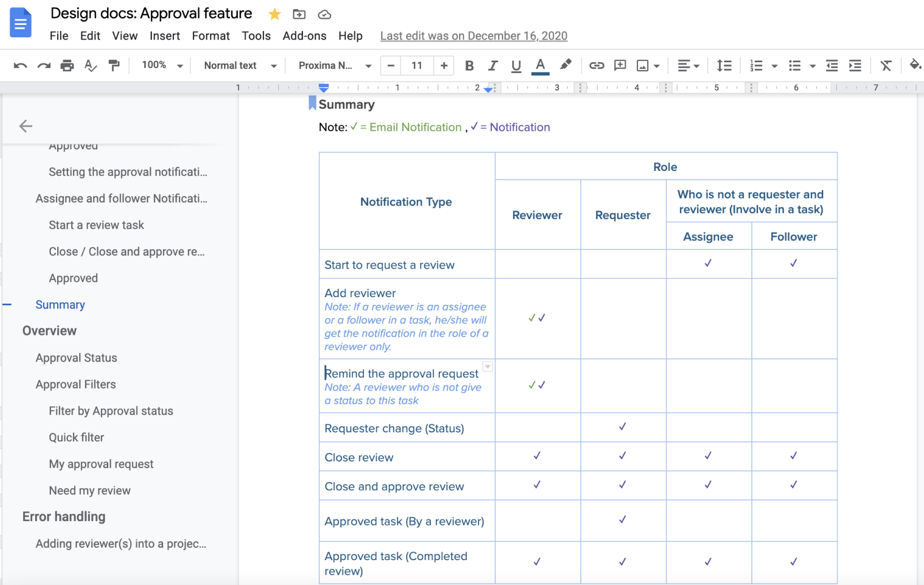This screenshot has height=585, width=924.
Task: Toggle the bulleted list
Action: 795,66
